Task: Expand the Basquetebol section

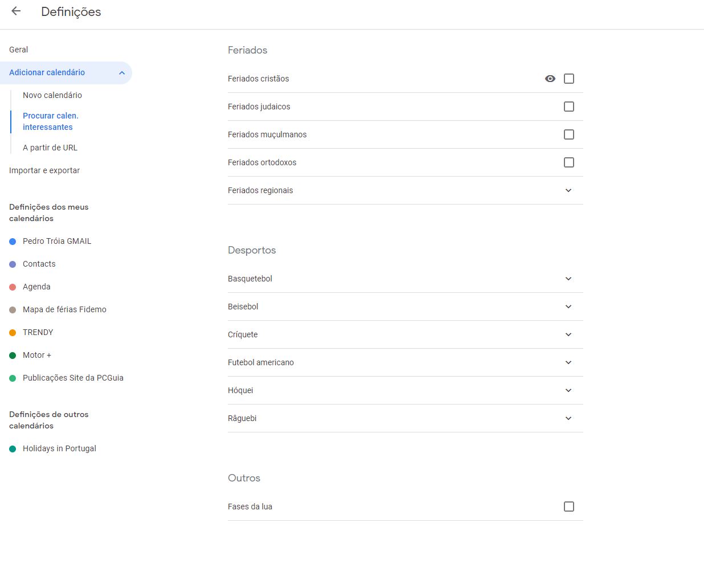Action: [x=568, y=279]
